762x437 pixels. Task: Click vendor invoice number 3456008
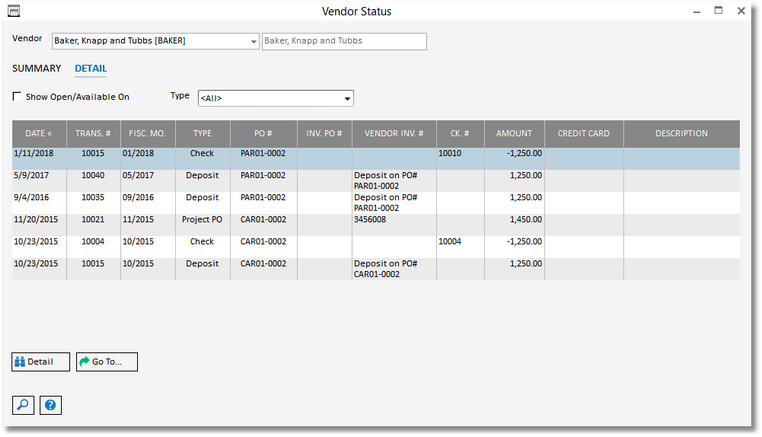coord(370,220)
